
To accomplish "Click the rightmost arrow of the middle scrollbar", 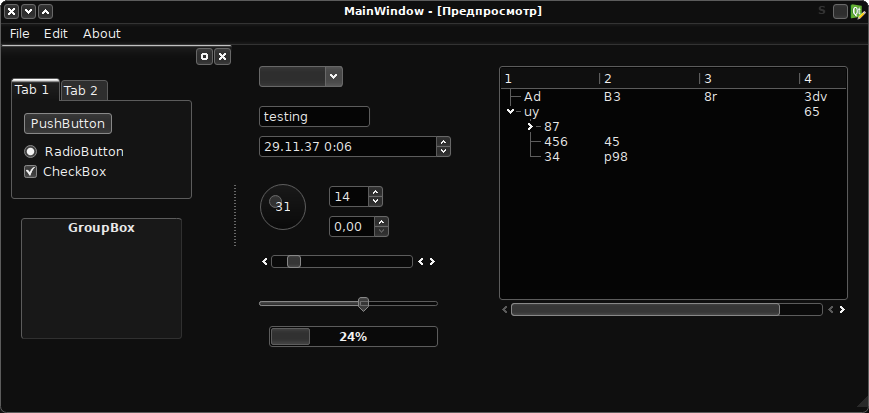I will [432, 262].
